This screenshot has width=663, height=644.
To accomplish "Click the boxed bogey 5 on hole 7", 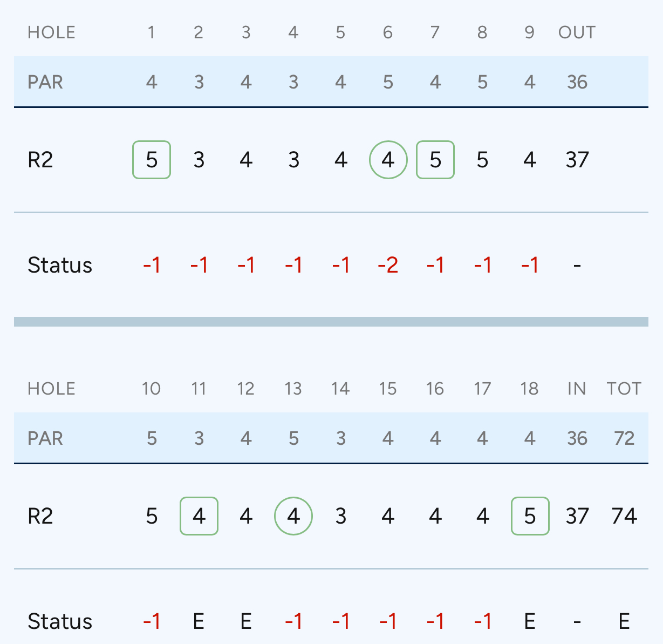I will coord(435,160).
